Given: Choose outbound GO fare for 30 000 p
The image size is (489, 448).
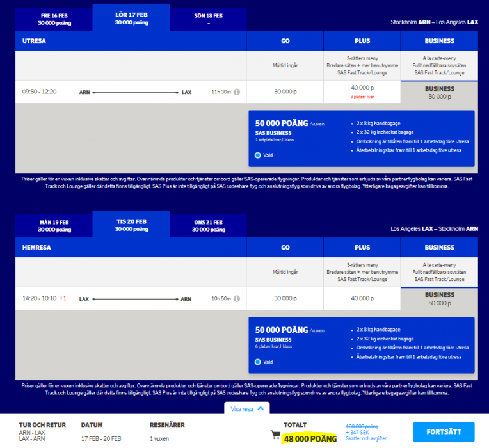Looking at the screenshot, I should (285, 92).
